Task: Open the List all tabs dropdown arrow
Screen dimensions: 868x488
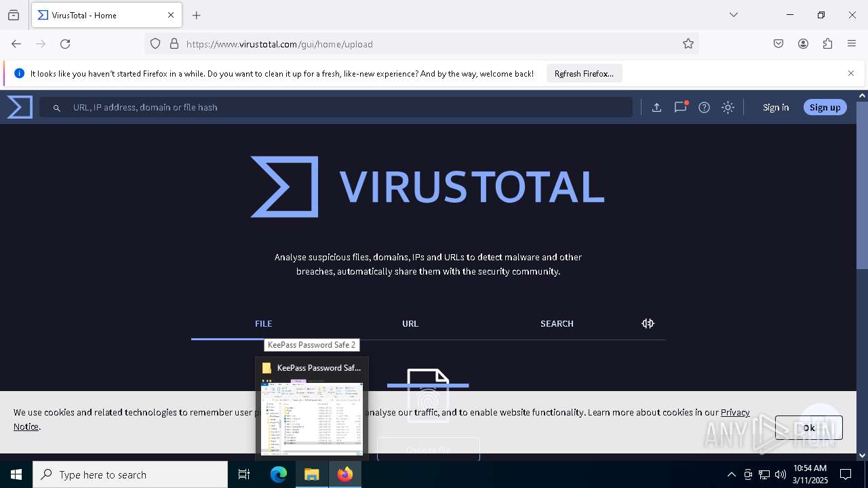Action: [733, 15]
